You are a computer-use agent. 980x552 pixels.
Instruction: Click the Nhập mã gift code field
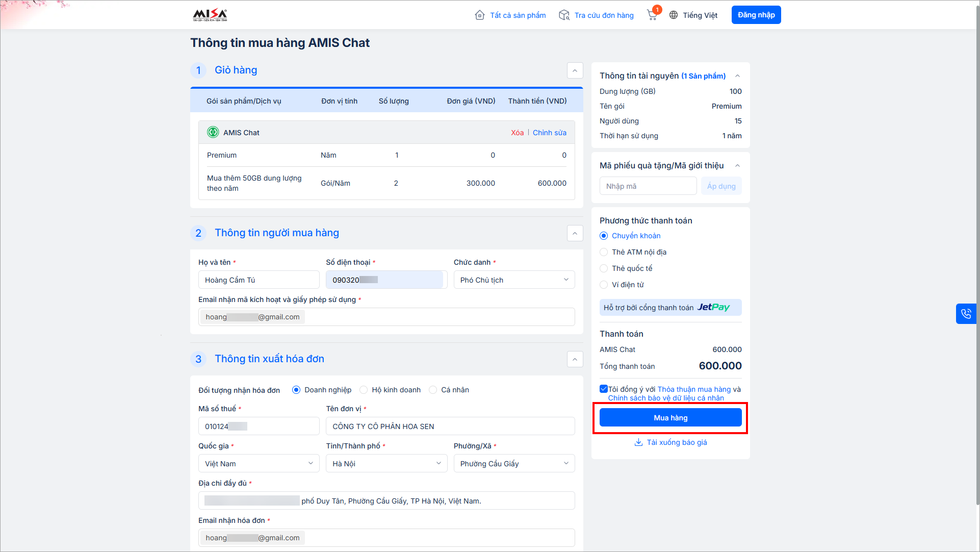pos(648,186)
